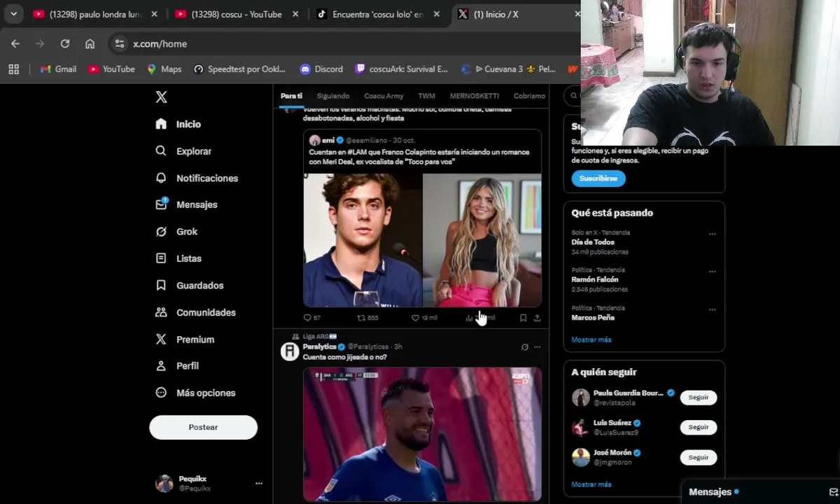The height and width of the screenshot is (504, 840).
Task: Open Notificaciones bell in sidebar
Action: [197, 178]
